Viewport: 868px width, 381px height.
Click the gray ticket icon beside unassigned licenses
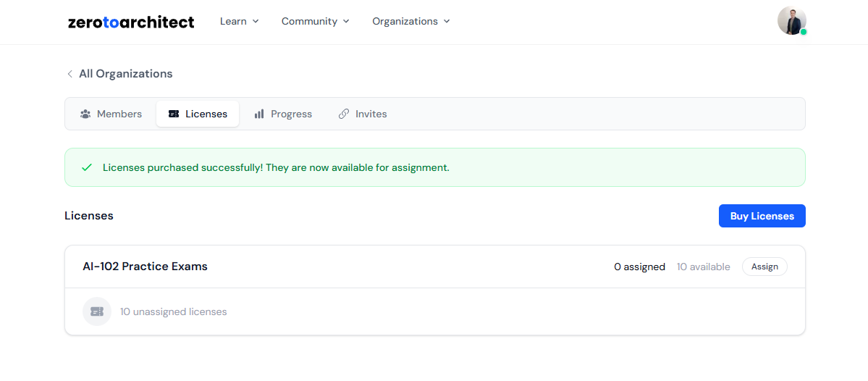pos(97,311)
